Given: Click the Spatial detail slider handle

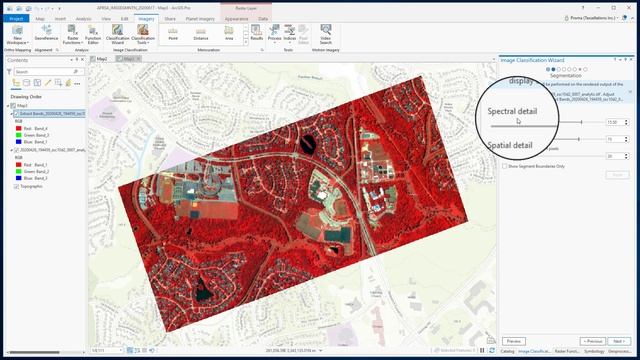Looking at the screenshot, I should pos(578,139).
